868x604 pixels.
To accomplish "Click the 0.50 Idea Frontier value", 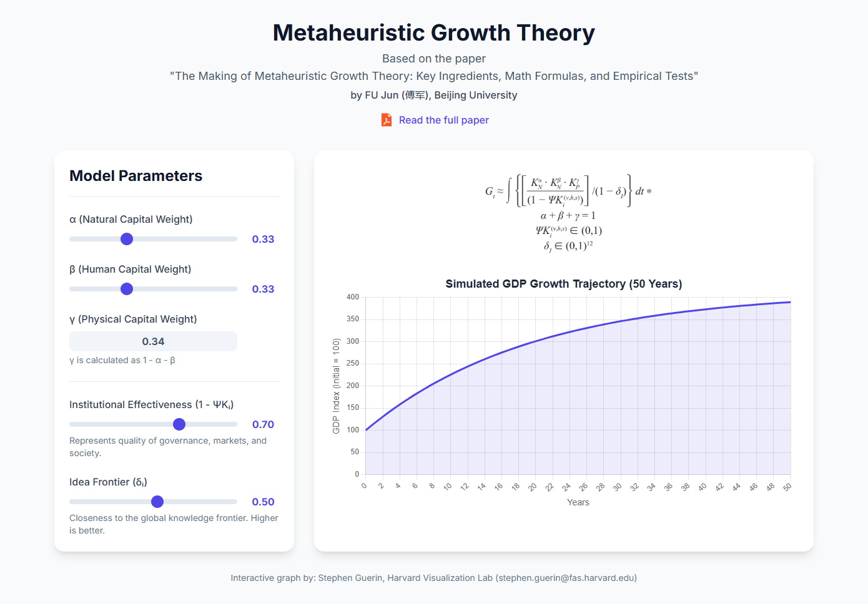I will [263, 502].
